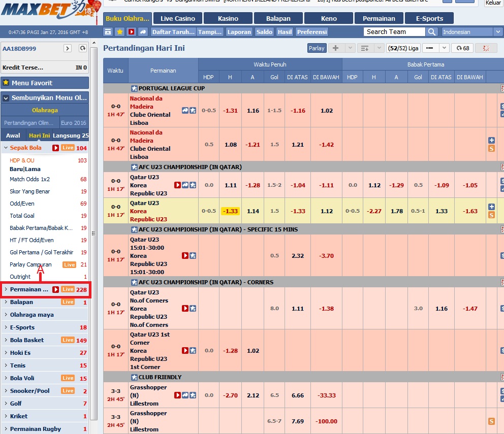Viewport: 504px width, 434px height.
Task: Open Match Odds 1x2 market link
Action: point(29,179)
